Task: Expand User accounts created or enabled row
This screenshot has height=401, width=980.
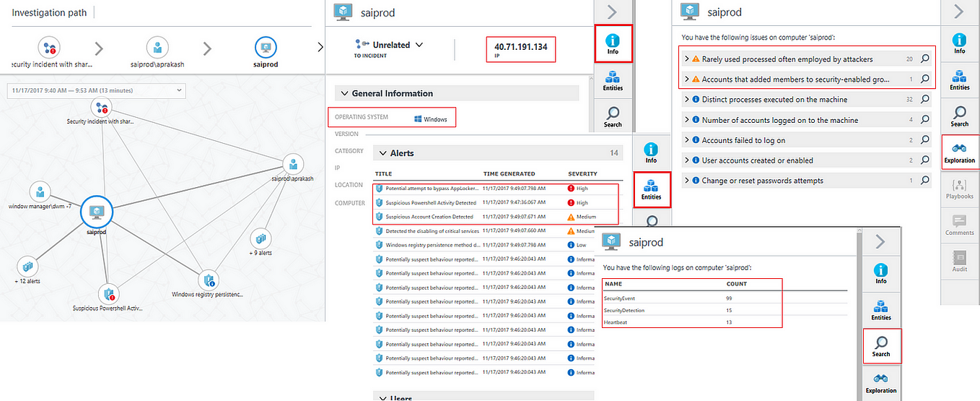Action: point(687,160)
